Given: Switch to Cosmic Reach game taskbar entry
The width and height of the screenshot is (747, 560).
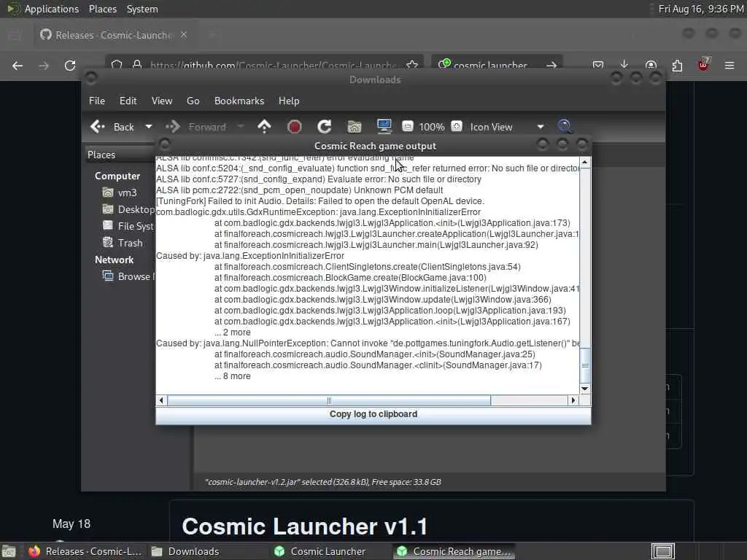Looking at the screenshot, I should point(454,551).
